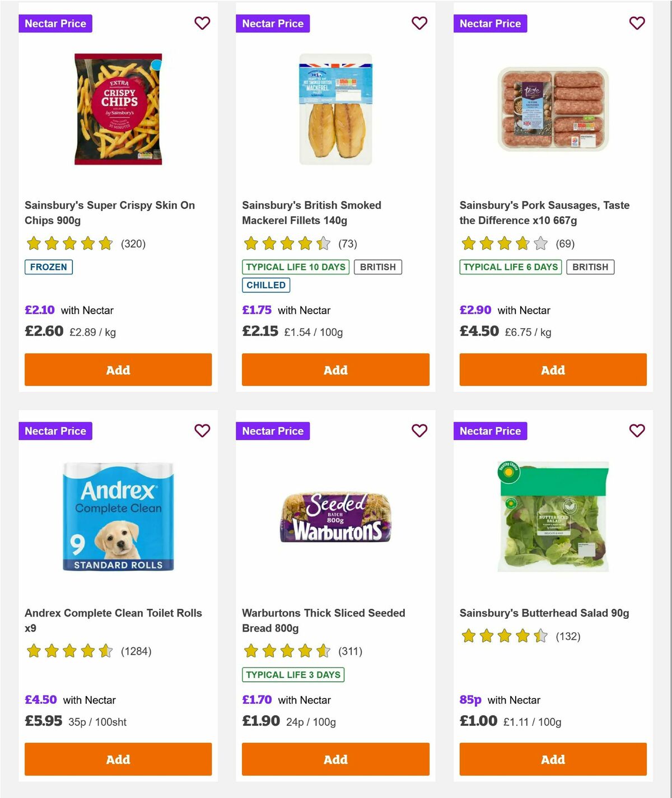Click the heart icon for Butterhead Salad
This screenshot has width=672, height=798.
[637, 431]
